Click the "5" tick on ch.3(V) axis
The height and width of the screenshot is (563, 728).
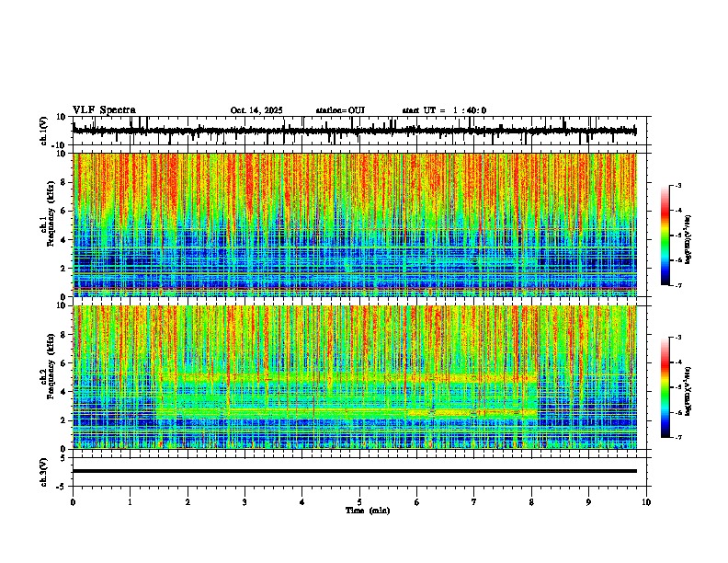pyautogui.click(x=63, y=458)
